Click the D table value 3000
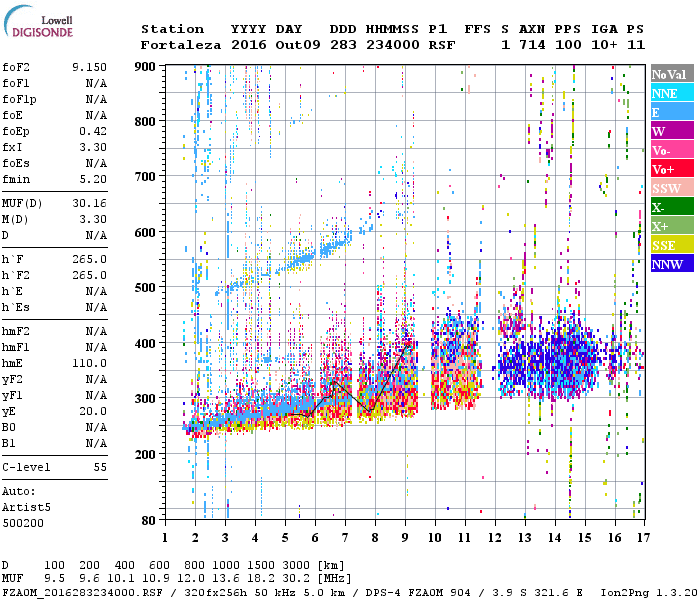 [296, 566]
